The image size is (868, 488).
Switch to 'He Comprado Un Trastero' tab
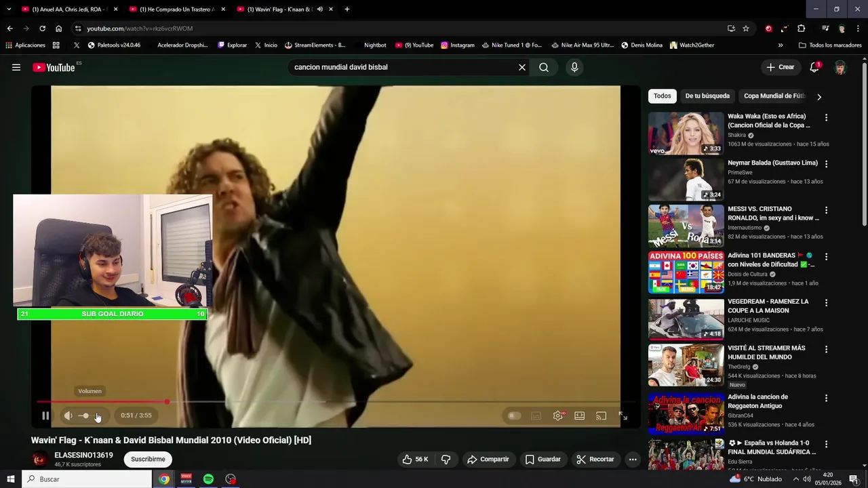point(176,9)
